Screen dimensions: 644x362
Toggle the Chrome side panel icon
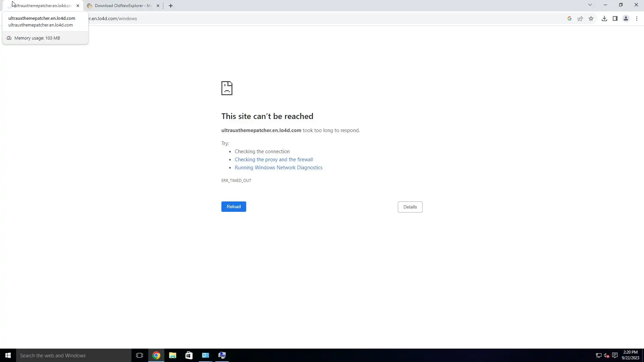point(615,19)
